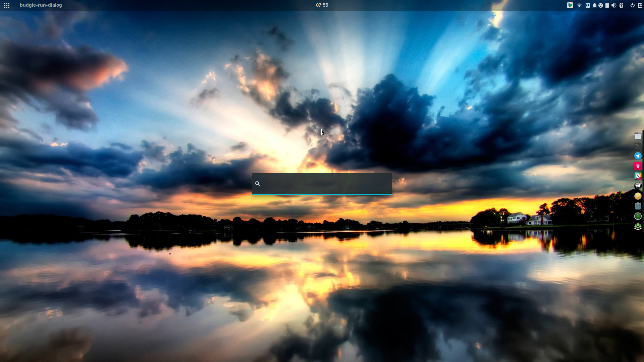644x362 pixels.
Task: Open the Wi-Fi network indicator
Action: [579, 5]
